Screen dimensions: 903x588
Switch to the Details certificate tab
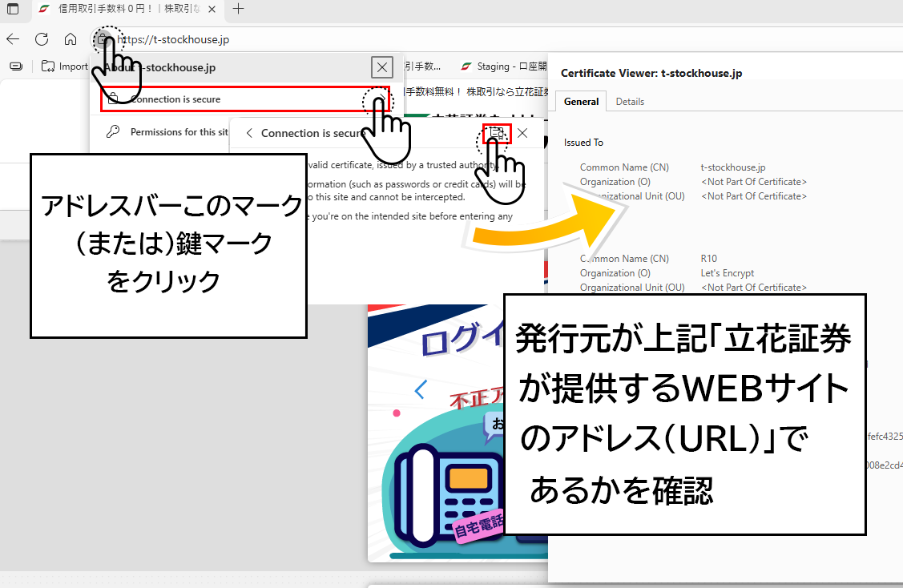tap(630, 102)
